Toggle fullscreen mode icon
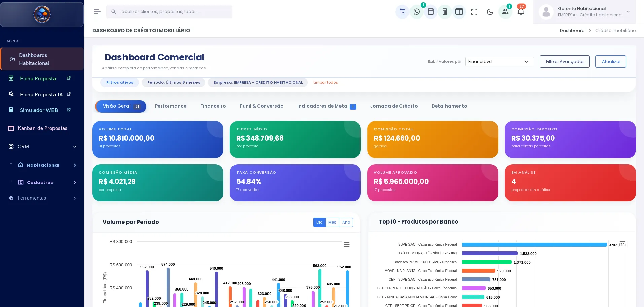This screenshot has width=644, height=307. click(x=474, y=12)
